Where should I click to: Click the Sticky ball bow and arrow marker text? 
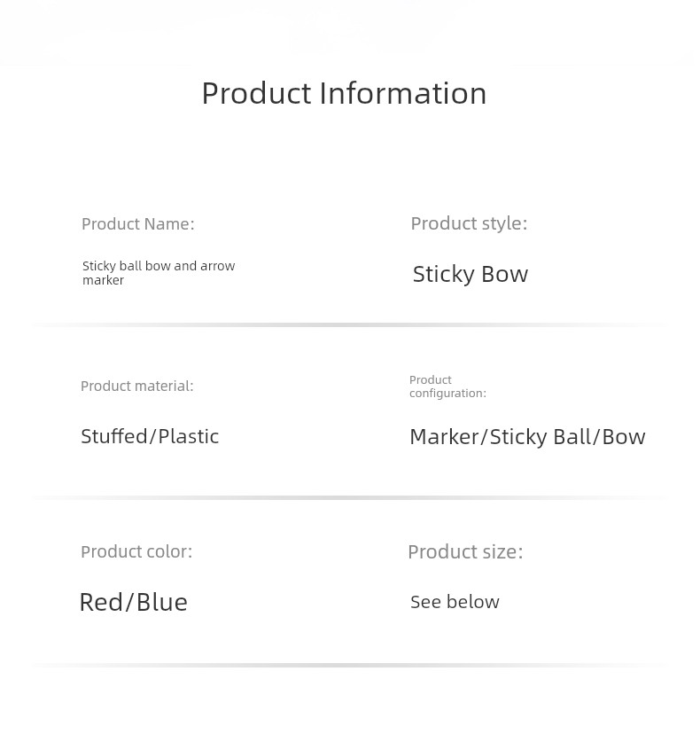coord(159,272)
